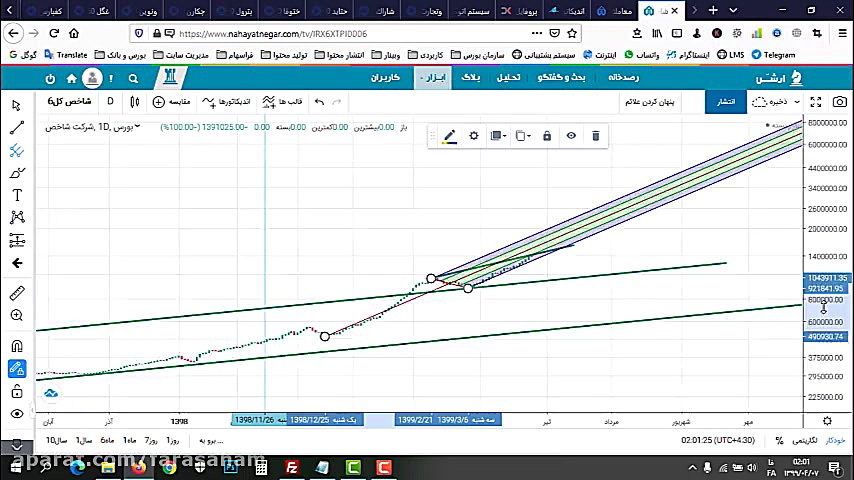Image resolution: width=854 pixels, height=480 pixels.
Task: Open the analysis menu item
Action: point(508,78)
